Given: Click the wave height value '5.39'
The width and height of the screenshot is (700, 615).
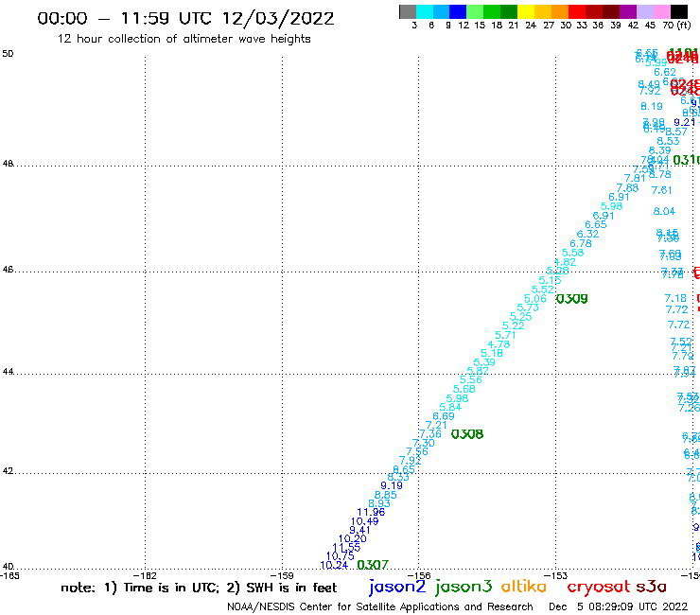Looking at the screenshot, I should pos(484,362).
